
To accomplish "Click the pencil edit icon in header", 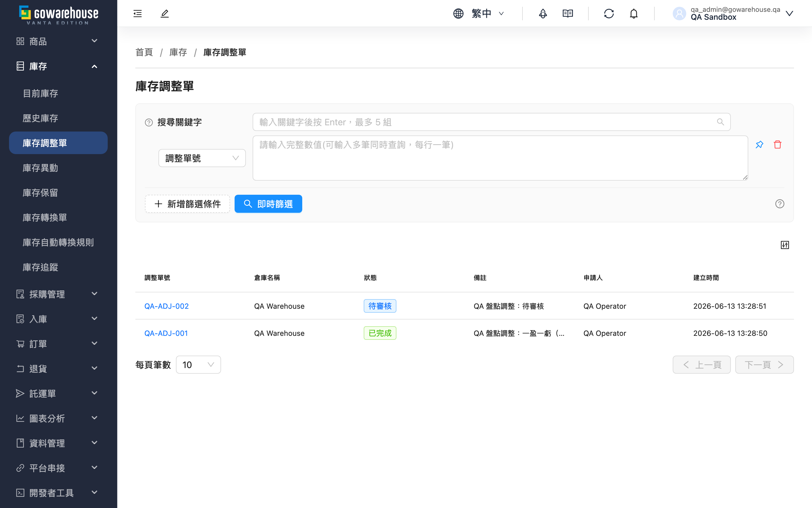I will (164, 14).
